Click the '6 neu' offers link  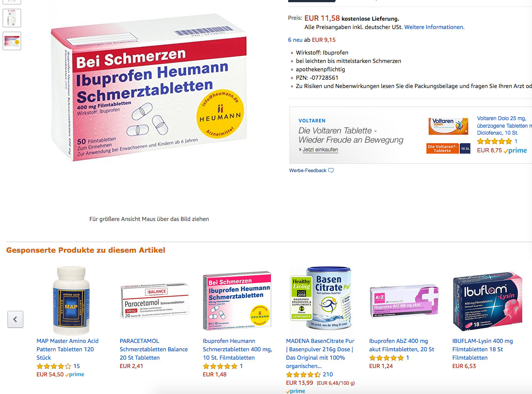point(296,40)
